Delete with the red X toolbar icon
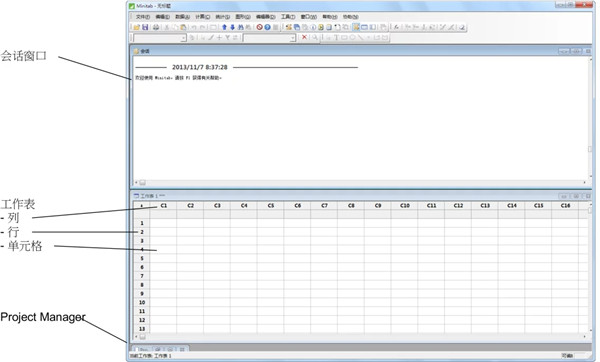This screenshot has height=362, width=600. (304, 38)
